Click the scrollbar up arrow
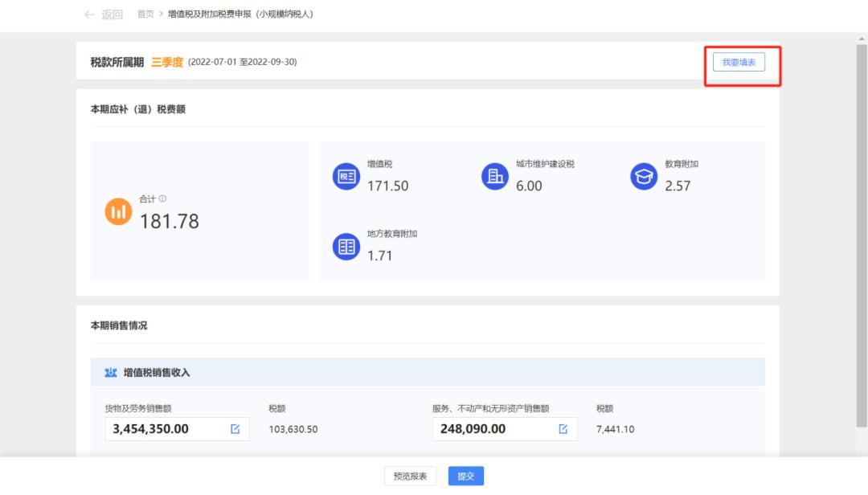Viewport: 868px width, 495px height. point(862,39)
